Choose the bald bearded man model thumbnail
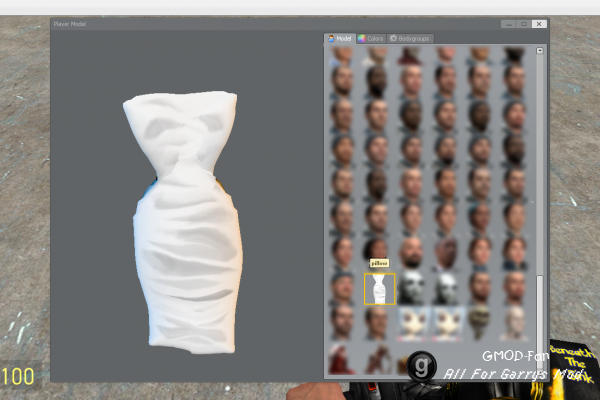Viewport: 600px width, 400px height. click(x=412, y=253)
